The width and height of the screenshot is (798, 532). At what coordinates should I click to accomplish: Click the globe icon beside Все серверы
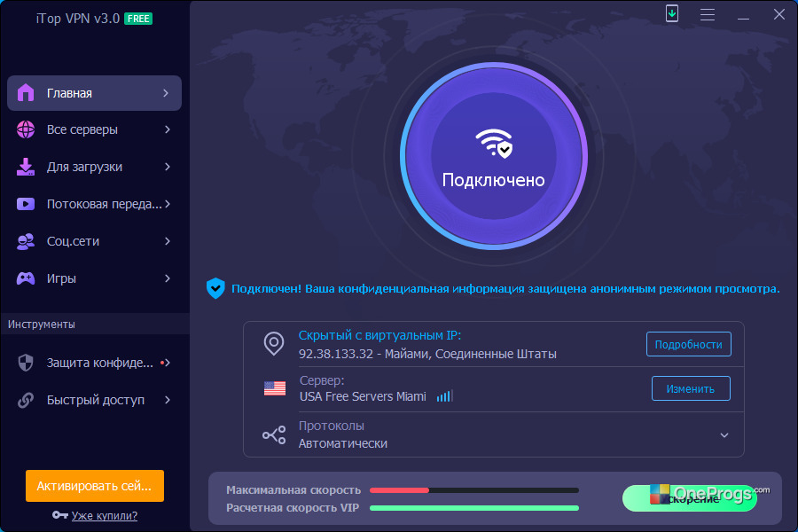click(26, 129)
